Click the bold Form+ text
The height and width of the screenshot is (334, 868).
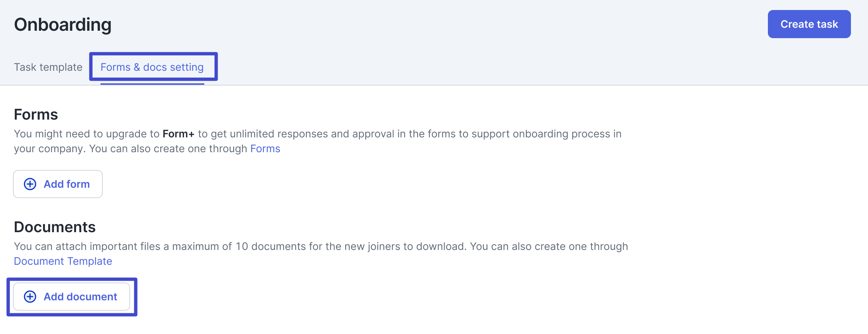(178, 134)
